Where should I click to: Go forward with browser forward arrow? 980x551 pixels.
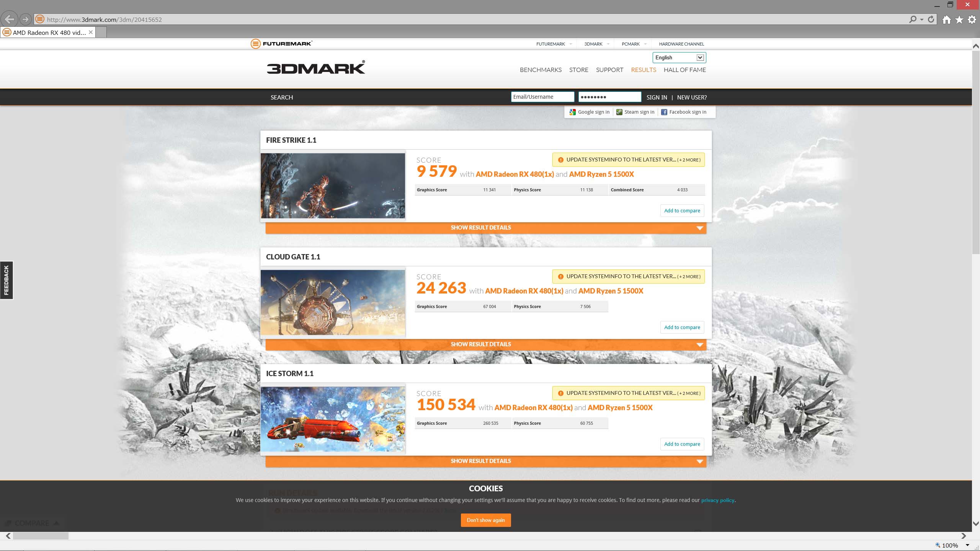pyautogui.click(x=26, y=19)
